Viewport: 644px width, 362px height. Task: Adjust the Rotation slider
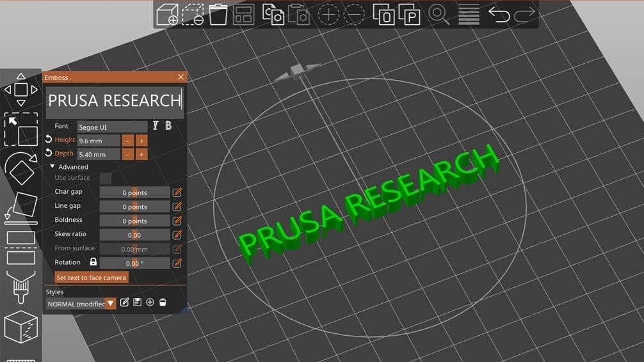(134, 263)
